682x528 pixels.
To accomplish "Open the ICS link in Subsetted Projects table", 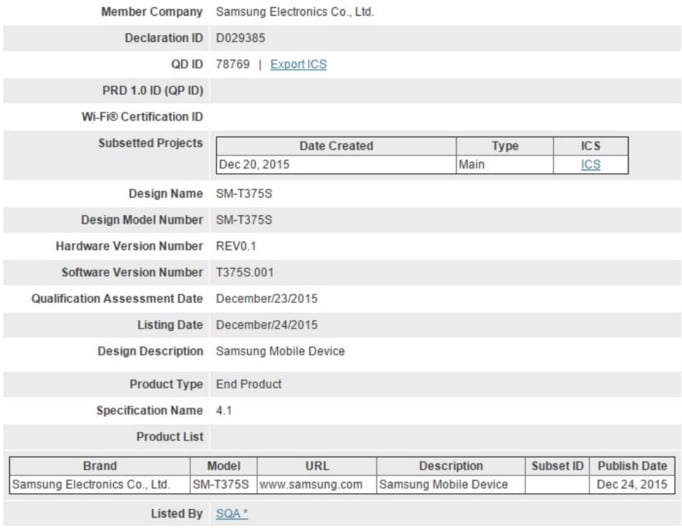I will 590,164.
